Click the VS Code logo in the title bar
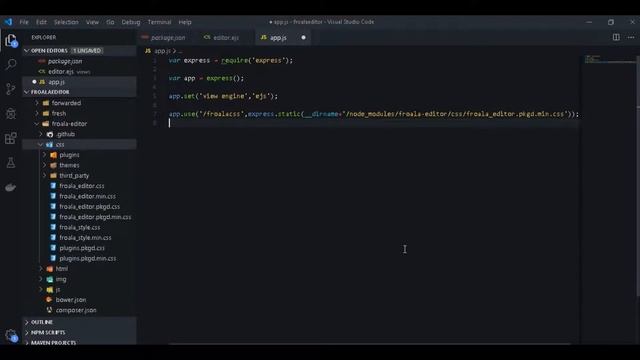The height and width of the screenshot is (360, 640). pos(8,22)
